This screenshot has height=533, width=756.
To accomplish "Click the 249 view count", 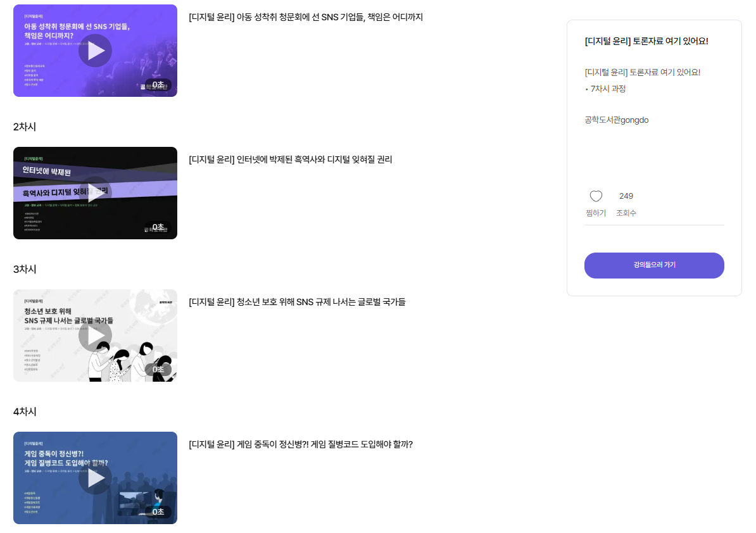I will click(x=626, y=196).
